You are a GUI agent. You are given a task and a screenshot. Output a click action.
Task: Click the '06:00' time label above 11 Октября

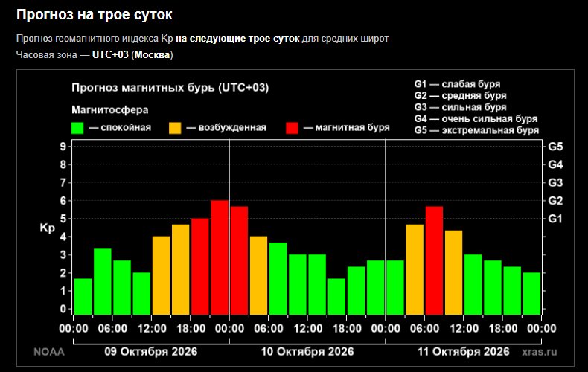click(424, 329)
